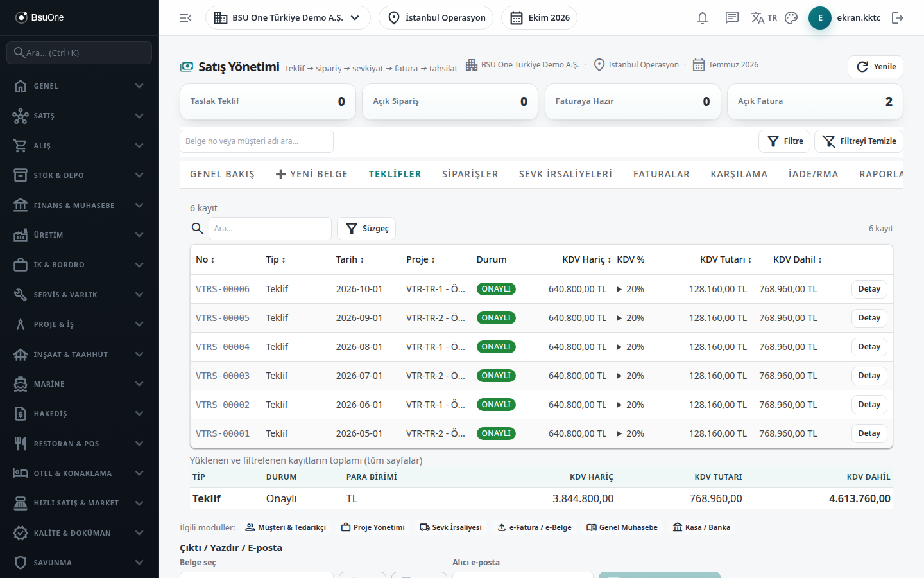This screenshot has width=924, height=578.
Task: Open the YENİ BELGE tab
Action: pyautogui.click(x=312, y=174)
